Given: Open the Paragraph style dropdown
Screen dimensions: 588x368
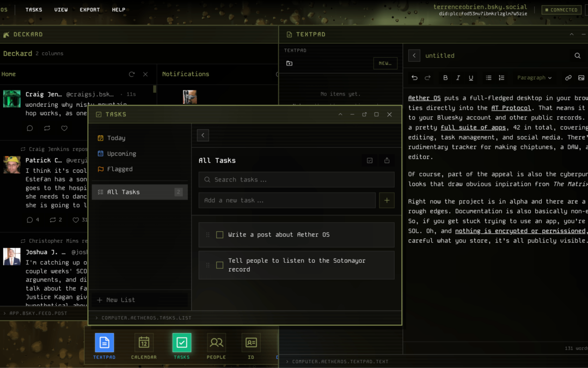Looking at the screenshot, I should pyautogui.click(x=534, y=77).
